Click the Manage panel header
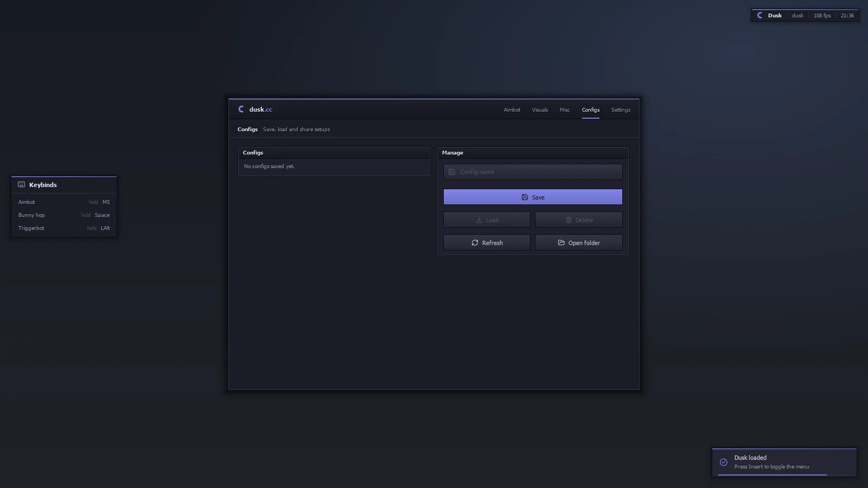Image resolution: width=868 pixels, height=488 pixels. tap(533, 153)
